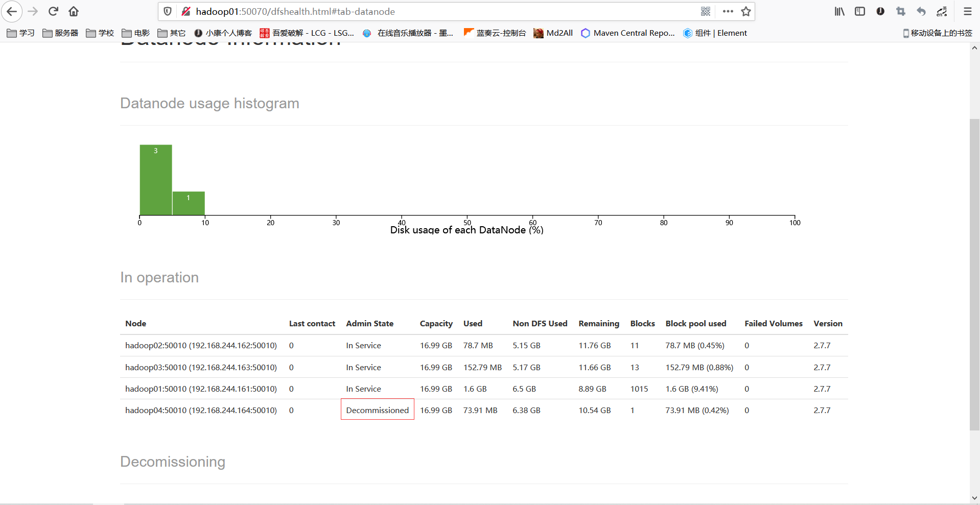Open the 学习 bookmark folder
Screen dimensions: 980x505
(x=21, y=33)
